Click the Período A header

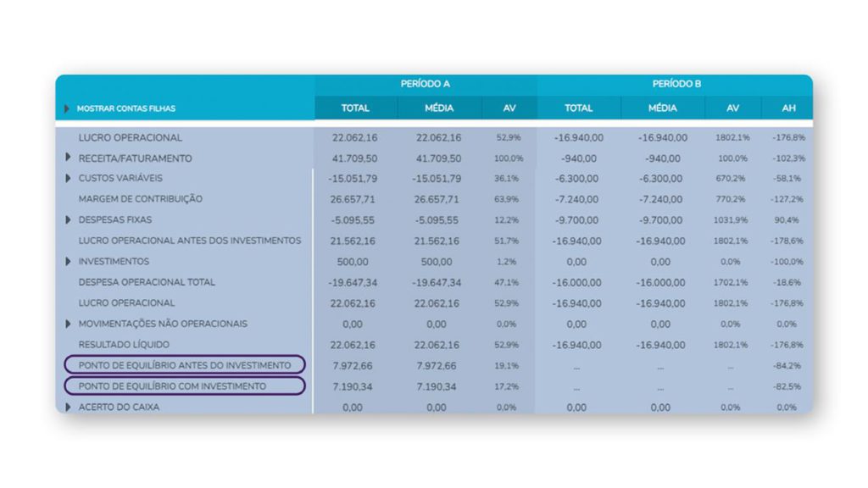[x=426, y=84]
